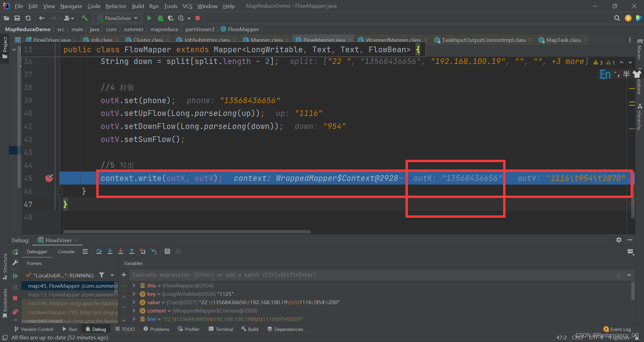Image resolution: width=644 pixels, height=342 pixels.
Task: Switch to TaskInputOutputContextImpl.class tab
Action: click(484, 40)
